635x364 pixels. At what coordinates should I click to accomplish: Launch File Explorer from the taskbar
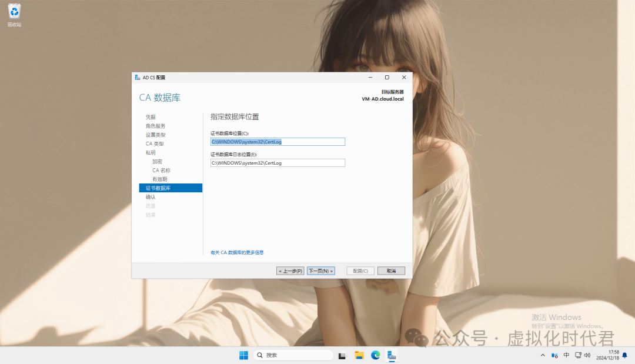359,355
